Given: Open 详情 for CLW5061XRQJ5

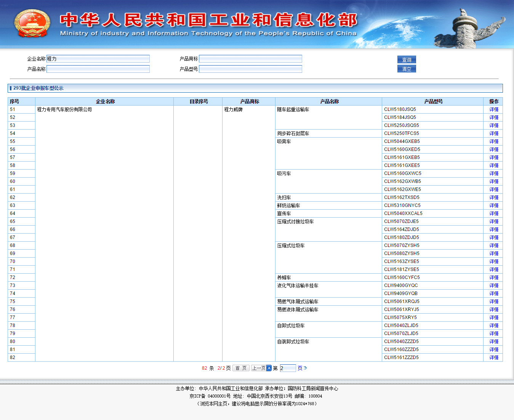Looking at the screenshot, I should point(494,301).
